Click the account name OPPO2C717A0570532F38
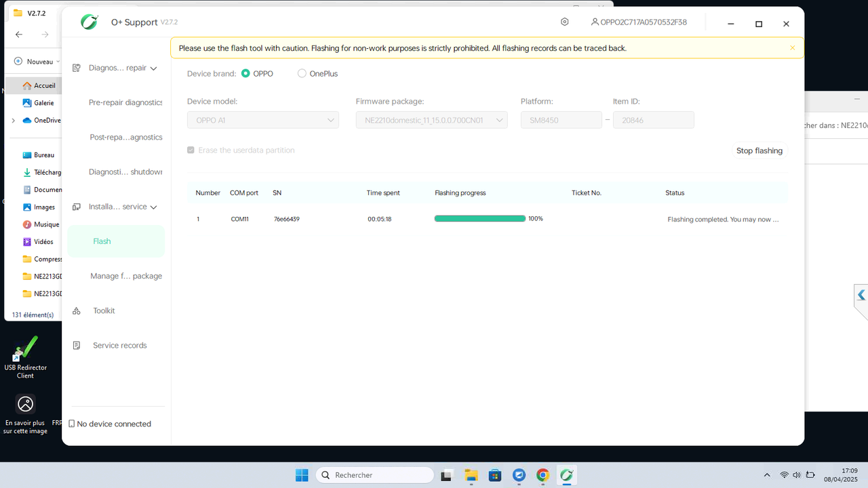This screenshot has width=868, height=488. tap(644, 22)
